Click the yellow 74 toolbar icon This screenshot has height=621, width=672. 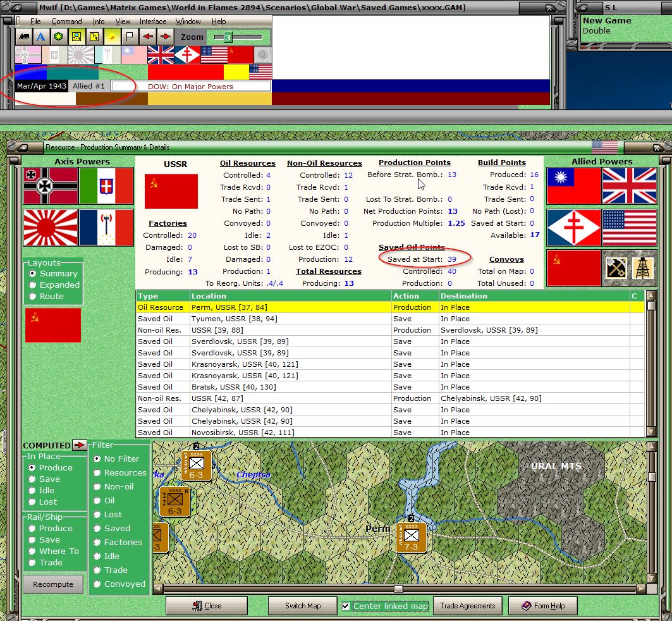tap(94, 37)
